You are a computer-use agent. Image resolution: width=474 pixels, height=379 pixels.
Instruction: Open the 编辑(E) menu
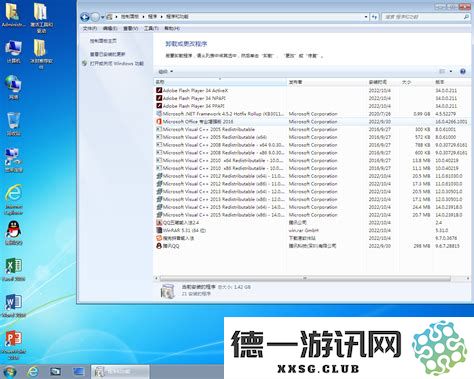pos(110,29)
